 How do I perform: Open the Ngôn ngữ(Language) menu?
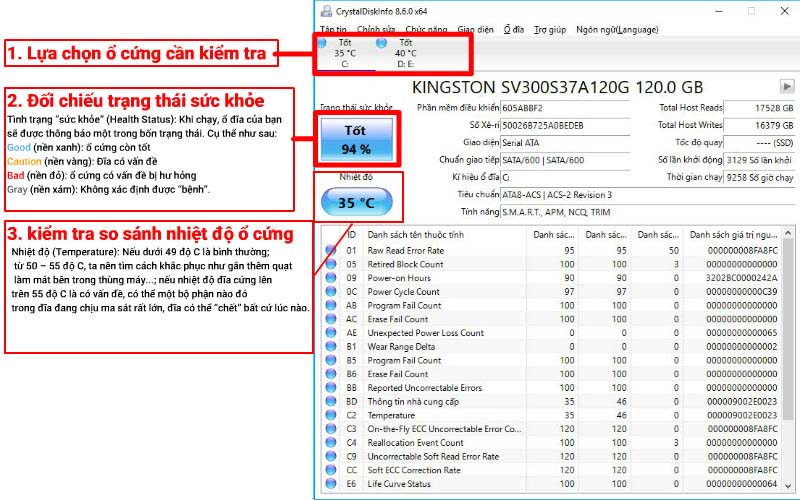pyautogui.click(x=617, y=30)
